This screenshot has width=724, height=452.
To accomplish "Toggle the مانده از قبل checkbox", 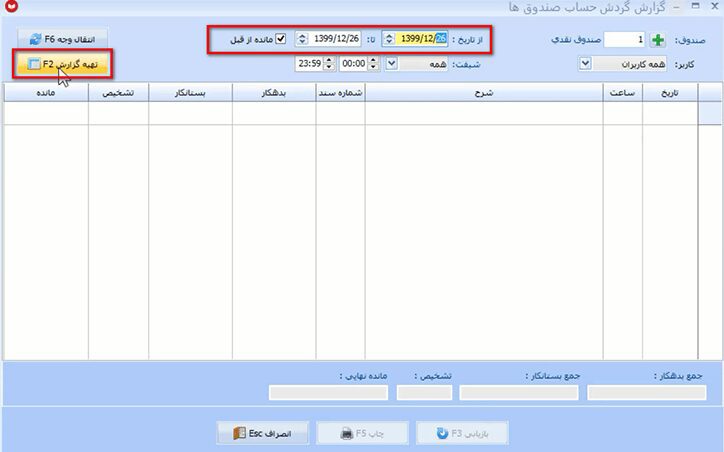I will (x=280, y=39).
